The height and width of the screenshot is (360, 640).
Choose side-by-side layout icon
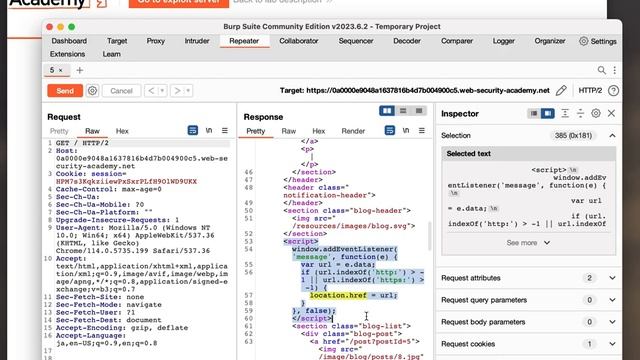click(x=387, y=111)
